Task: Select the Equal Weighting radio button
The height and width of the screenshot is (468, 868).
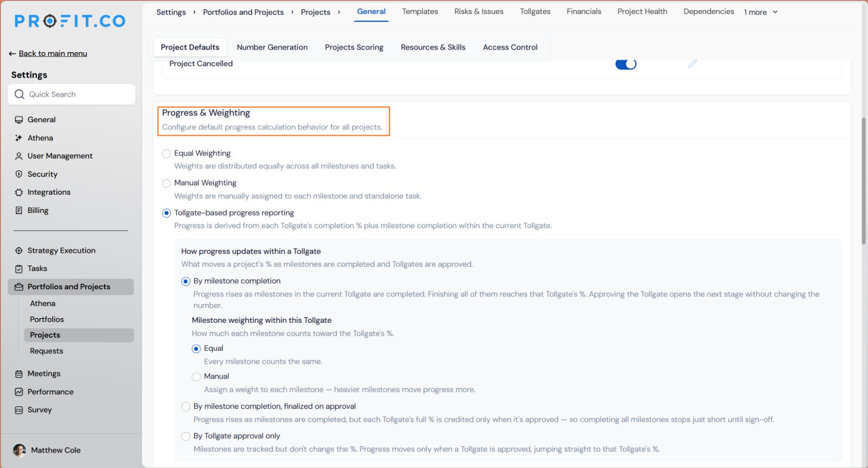Action: pyautogui.click(x=166, y=153)
